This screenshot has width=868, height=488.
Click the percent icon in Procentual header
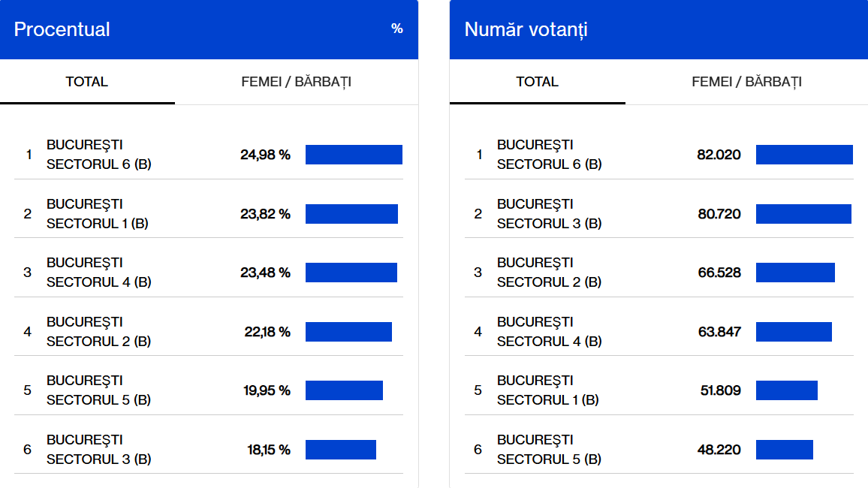tap(396, 29)
